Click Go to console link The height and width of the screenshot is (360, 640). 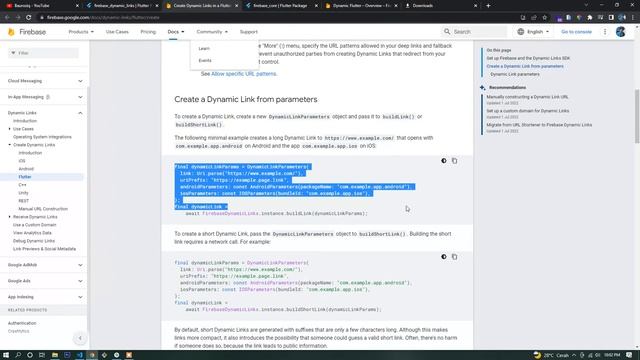point(576,31)
